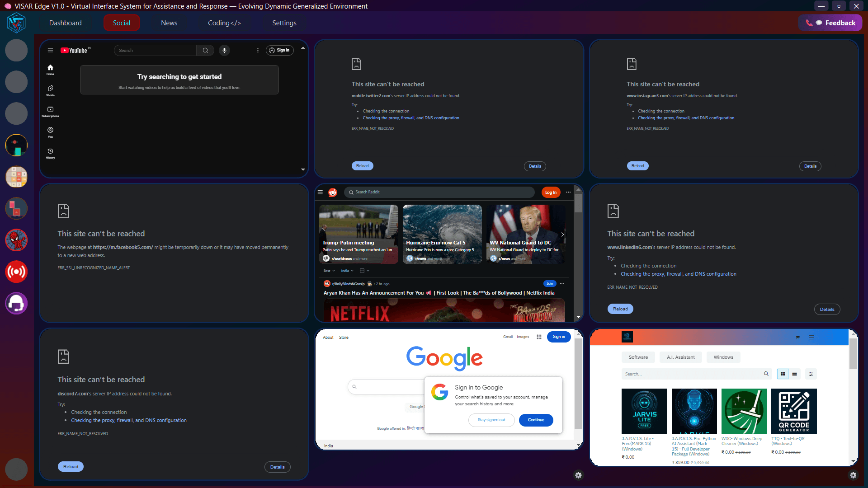868x488 pixels.
Task: Select the Windows store category
Action: click(x=723, y=357)
